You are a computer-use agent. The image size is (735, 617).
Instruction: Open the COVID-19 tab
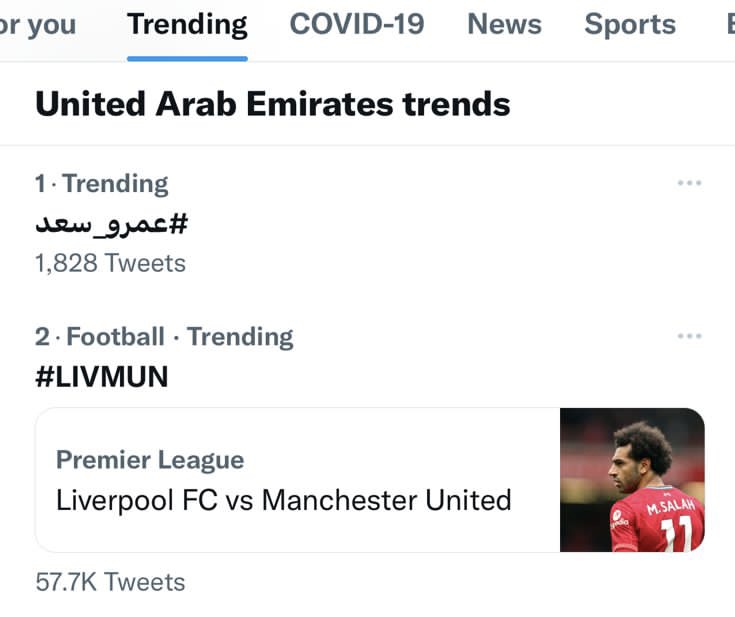click(356, 24)
